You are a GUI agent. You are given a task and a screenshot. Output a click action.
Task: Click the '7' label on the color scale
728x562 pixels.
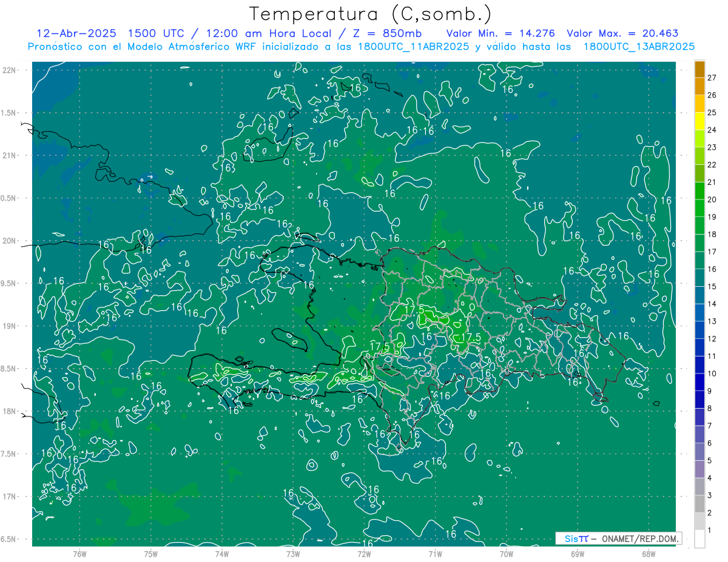coord(710,425)
